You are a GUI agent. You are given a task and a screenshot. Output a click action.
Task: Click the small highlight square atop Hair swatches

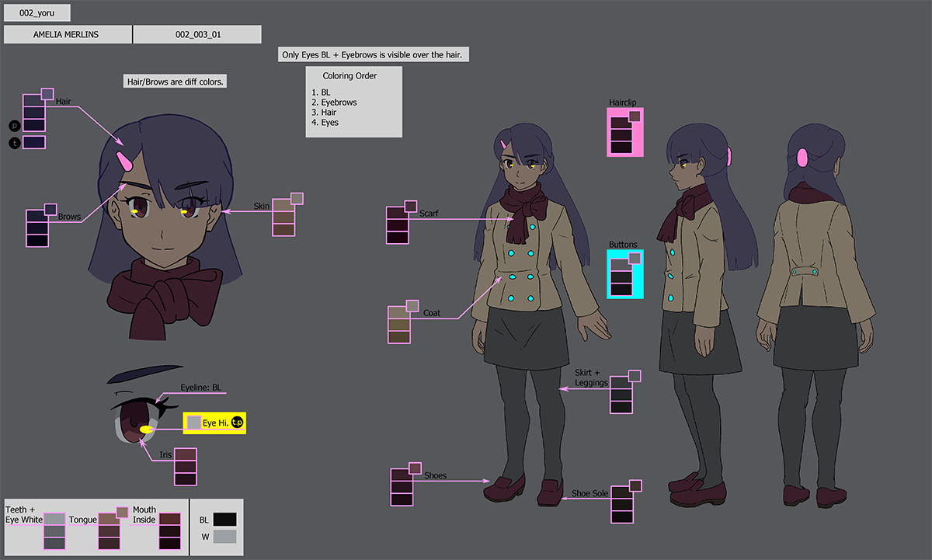(47, 94)
